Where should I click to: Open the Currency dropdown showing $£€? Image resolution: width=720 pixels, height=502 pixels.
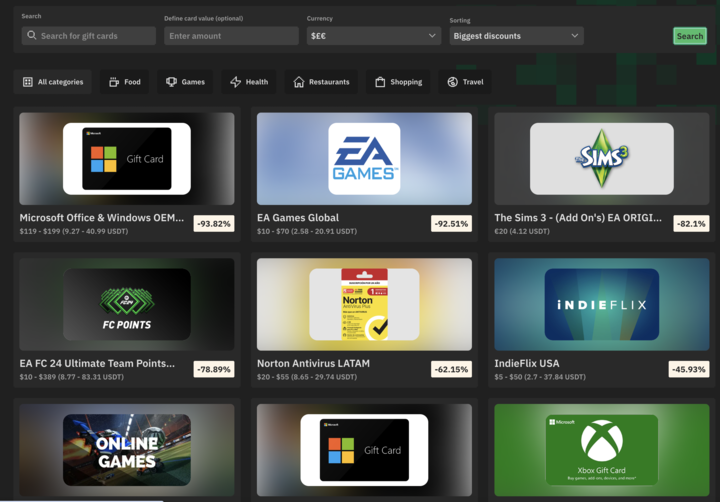click(x=374, y=36)
